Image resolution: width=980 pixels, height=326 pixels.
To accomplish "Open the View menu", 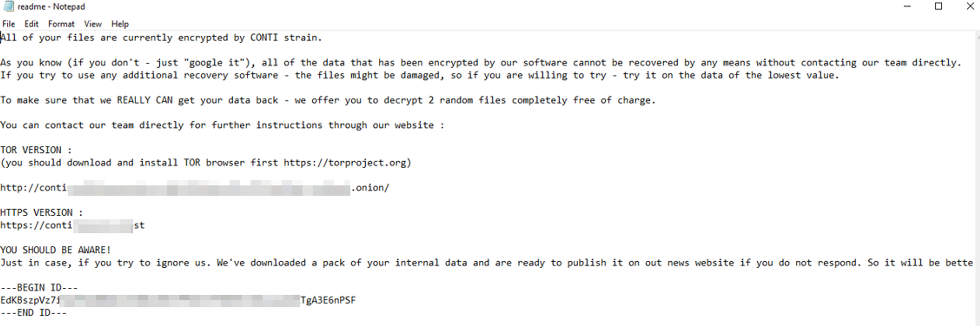I will [93, 24].
